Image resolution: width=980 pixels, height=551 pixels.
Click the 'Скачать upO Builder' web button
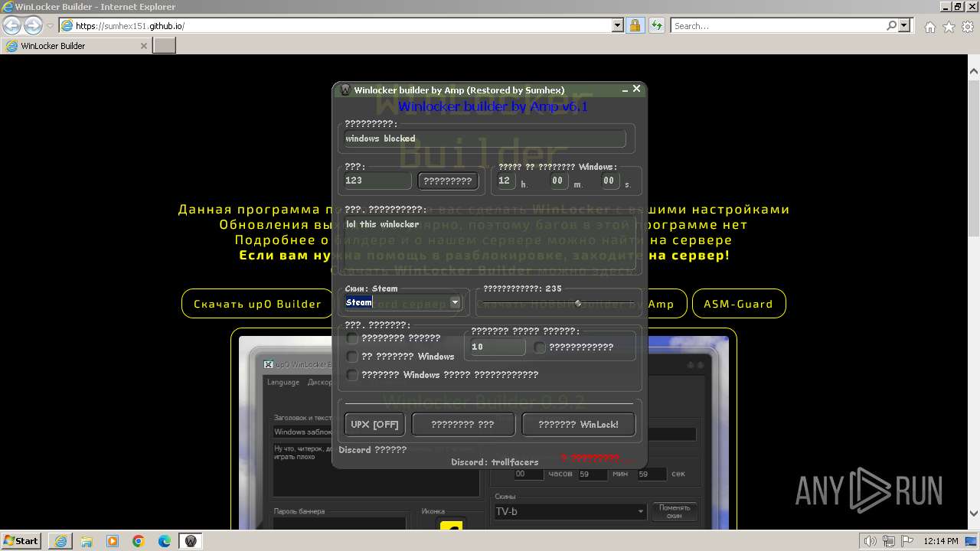257,304
